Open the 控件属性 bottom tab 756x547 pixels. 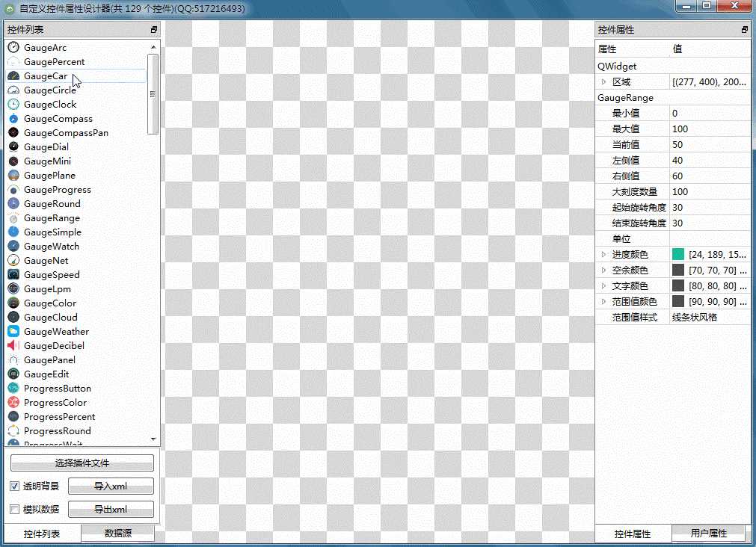coord(633,534)
